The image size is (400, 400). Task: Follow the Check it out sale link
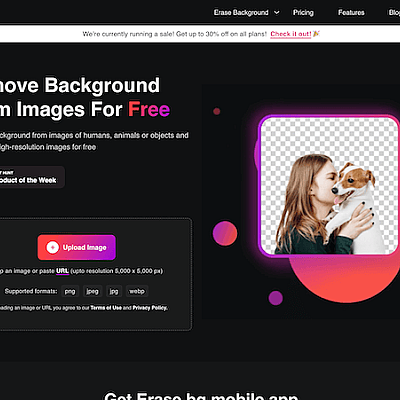291,34
